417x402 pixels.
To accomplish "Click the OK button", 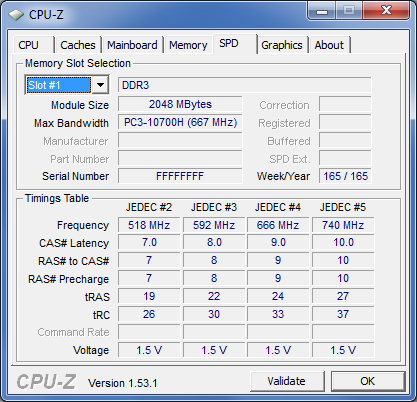I will 368,381.
